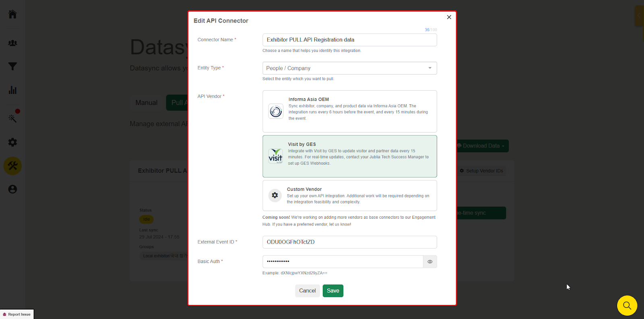Click Setup Vendor IDs button
The width and height of the screenshot is (644, 319).
click(481, 171)
